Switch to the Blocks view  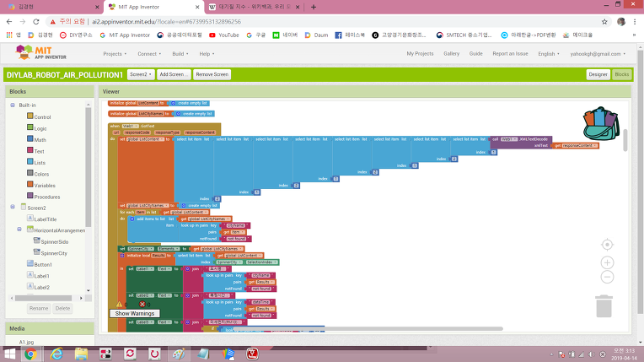click(621, 74)
